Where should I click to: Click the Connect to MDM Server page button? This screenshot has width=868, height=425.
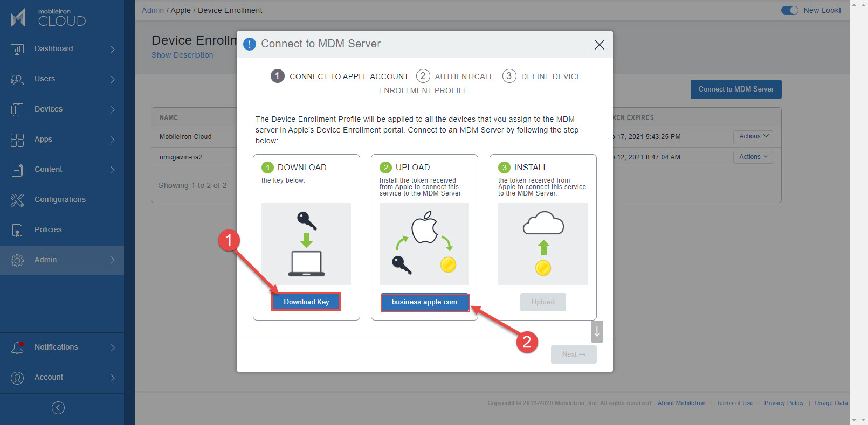tap(736, 89)
